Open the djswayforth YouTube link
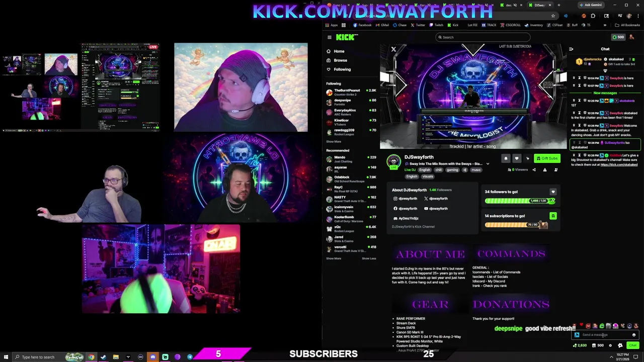The width and height of the screenshot is (644, 362). (436, 209)
